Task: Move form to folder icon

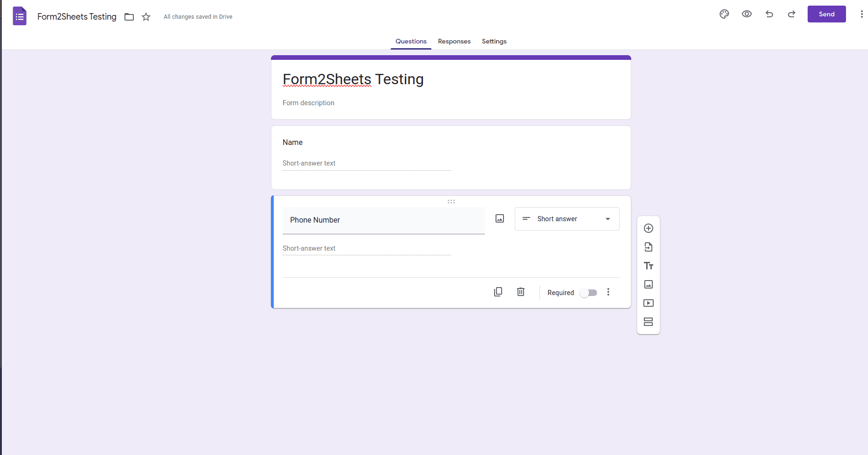Action: pyautogui.click(x=129, y=17)
